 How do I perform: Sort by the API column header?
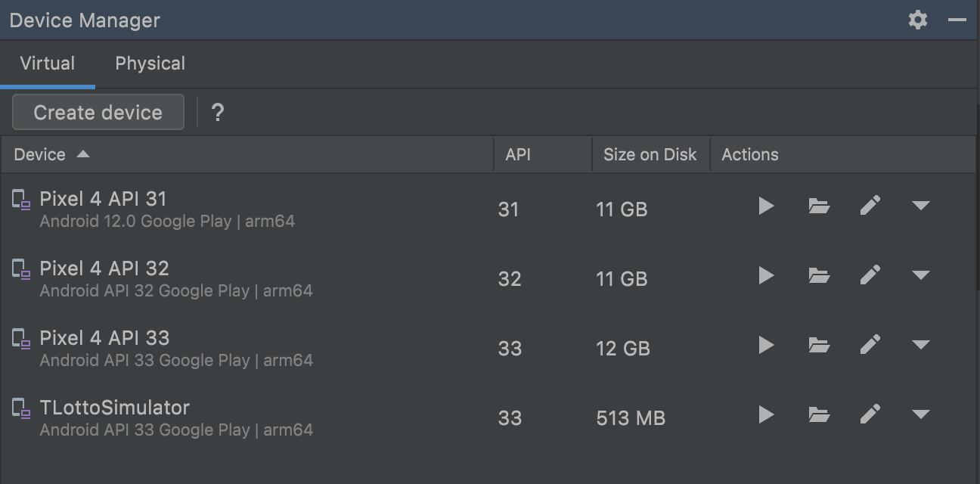pyautogui.click(x=518, y=155)
